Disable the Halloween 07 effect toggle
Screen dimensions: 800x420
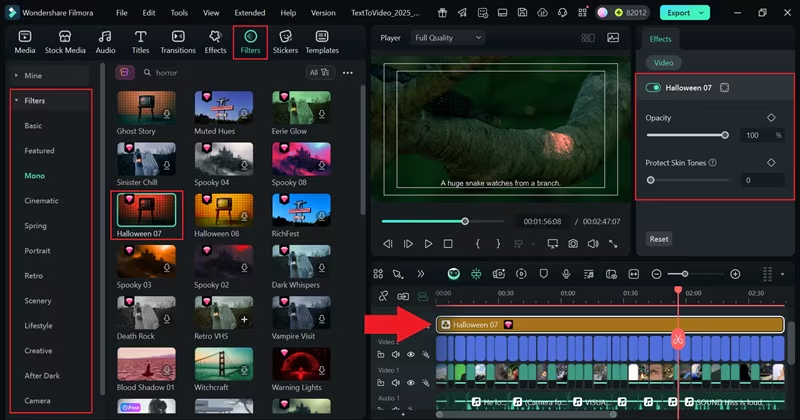pos(653,88)
